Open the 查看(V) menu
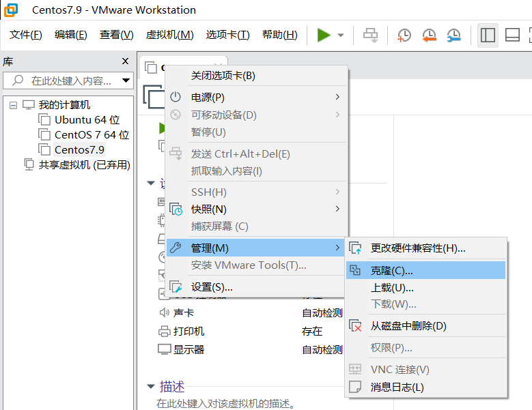Screen dimensions: 532x410 [x=116, y=35]
